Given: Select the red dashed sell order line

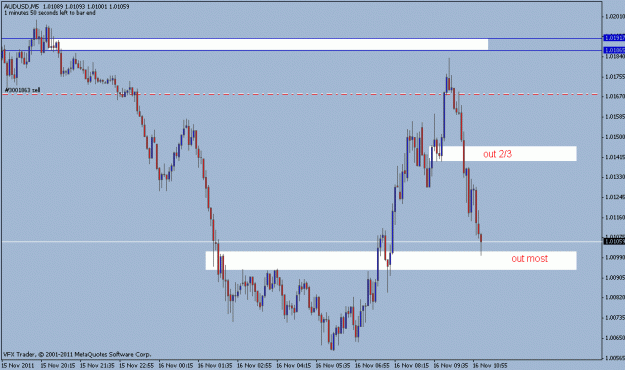Looking at the screenshot, I should coord(301,94).
